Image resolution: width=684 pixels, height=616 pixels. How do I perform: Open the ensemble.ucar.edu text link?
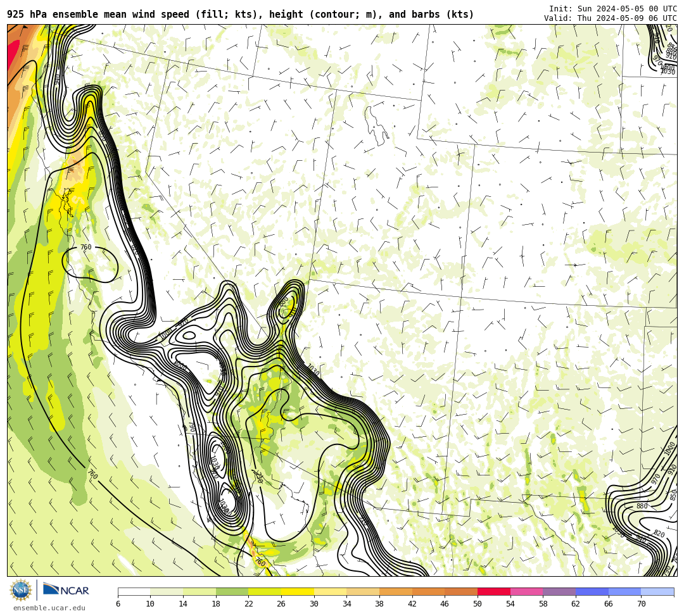click(49, 608)
